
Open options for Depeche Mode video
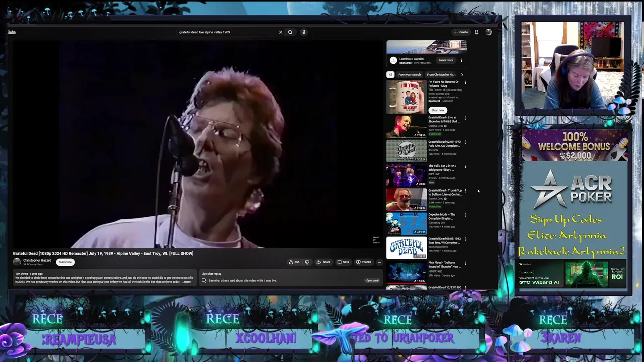click(465, 215)
